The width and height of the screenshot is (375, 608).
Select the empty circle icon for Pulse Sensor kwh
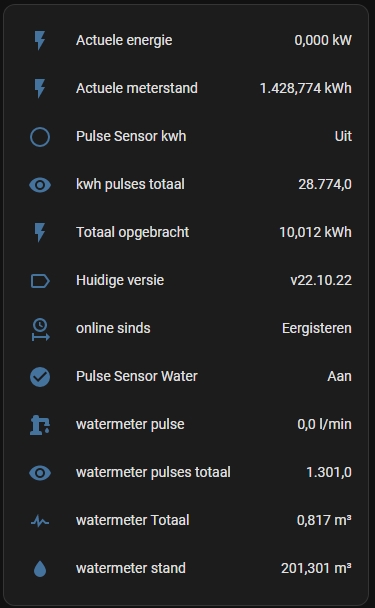40,137
